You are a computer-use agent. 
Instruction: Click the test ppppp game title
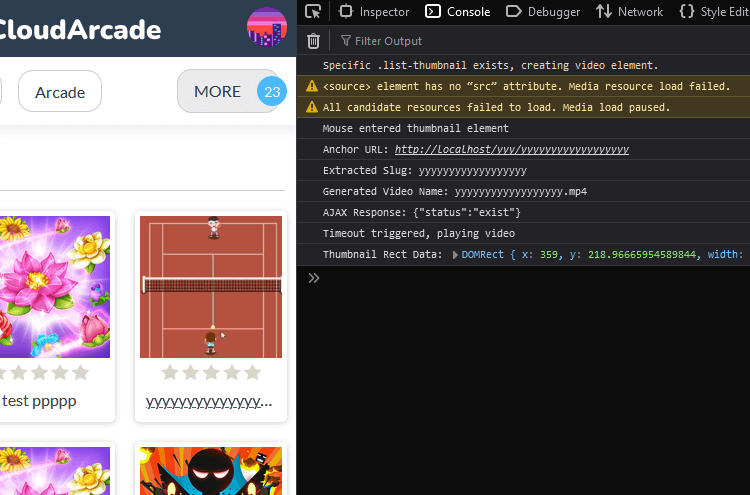click(x=39, y=401)
